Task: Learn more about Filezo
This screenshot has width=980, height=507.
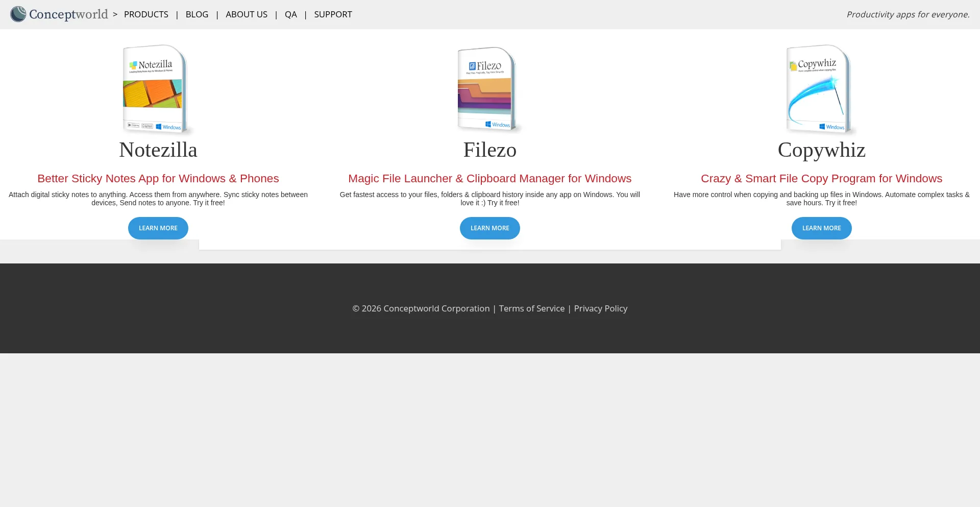Action: 490,228
